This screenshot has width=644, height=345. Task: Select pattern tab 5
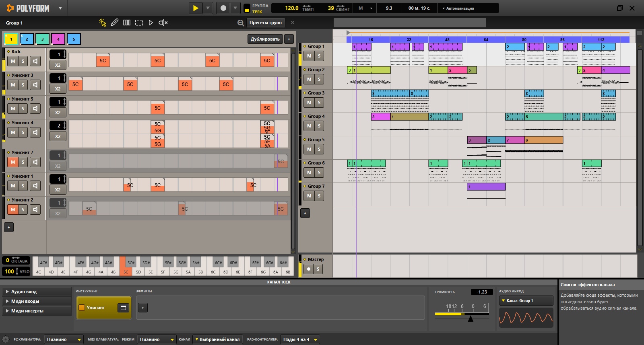74,39
